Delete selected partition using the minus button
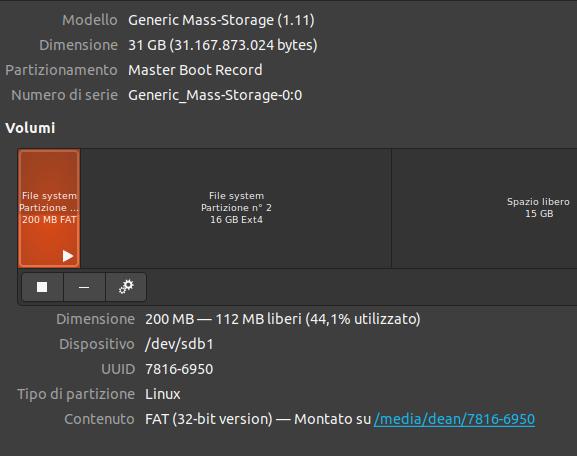577x456 pixels. point(84,287)
